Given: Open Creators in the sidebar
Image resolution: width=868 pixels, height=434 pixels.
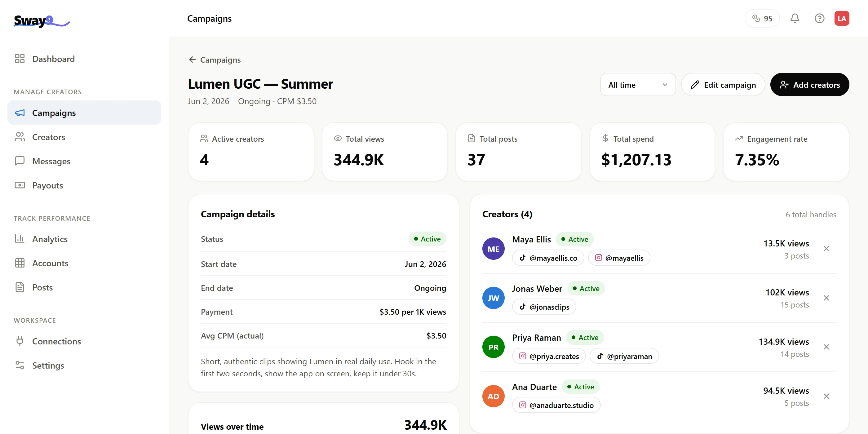Looking at the screenshot, I should (x=84, y=137).
